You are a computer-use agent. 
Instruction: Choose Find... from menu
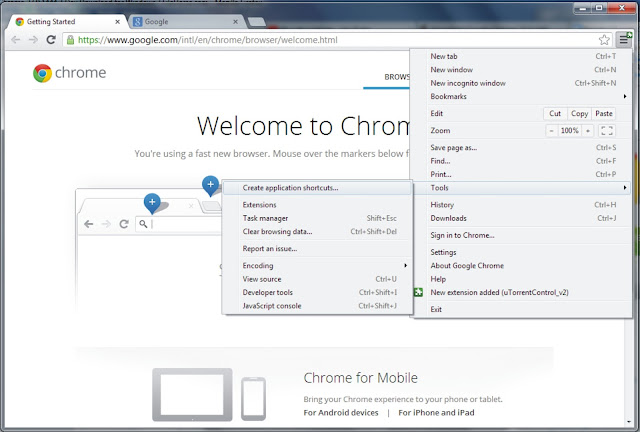pyautogui.click(x=523, y=161)
